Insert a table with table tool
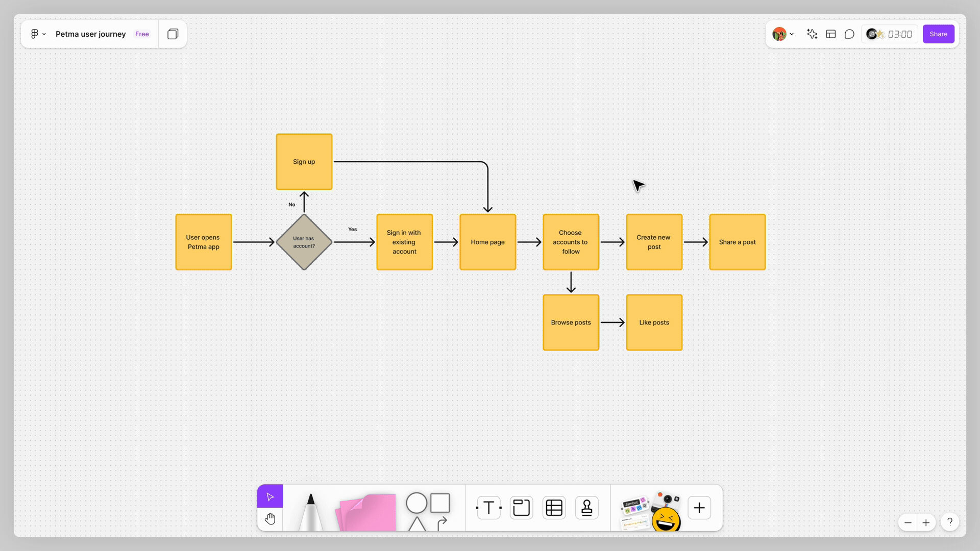 554,508
